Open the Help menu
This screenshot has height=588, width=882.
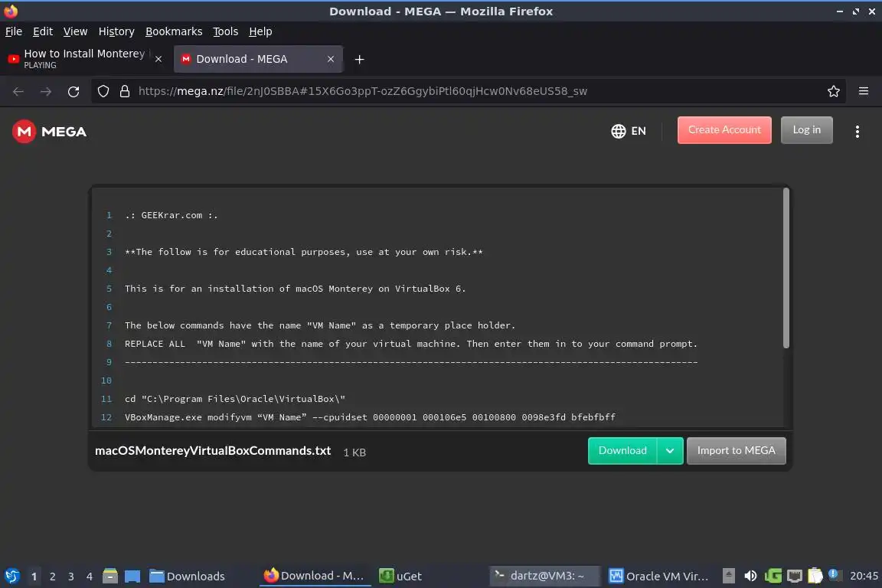click(x=260, y=31)
